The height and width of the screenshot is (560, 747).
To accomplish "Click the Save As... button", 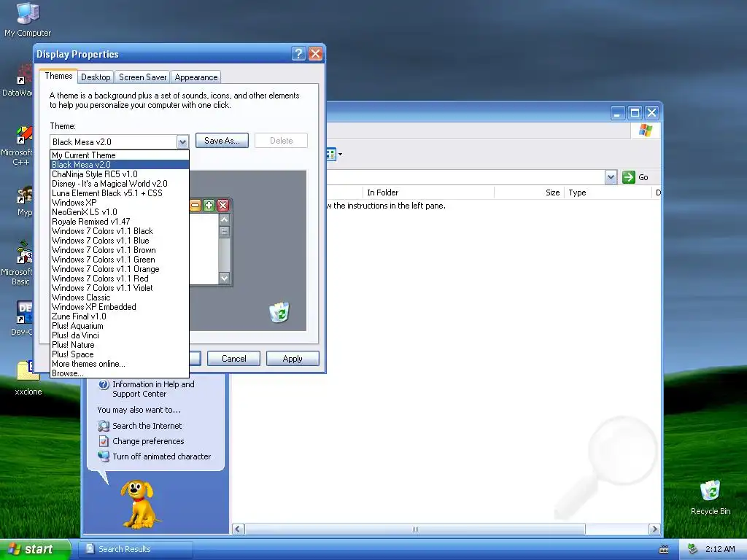I will [222, 141].
